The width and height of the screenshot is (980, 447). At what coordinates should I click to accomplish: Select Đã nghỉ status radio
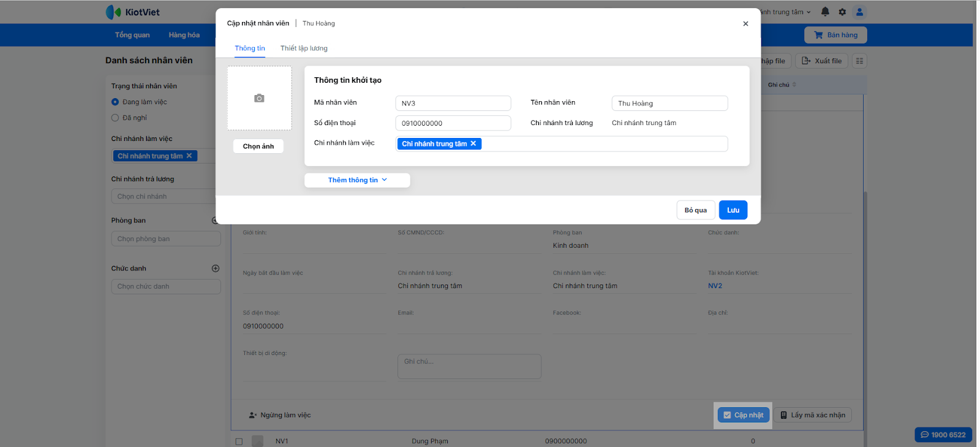(x=115, y=118)
